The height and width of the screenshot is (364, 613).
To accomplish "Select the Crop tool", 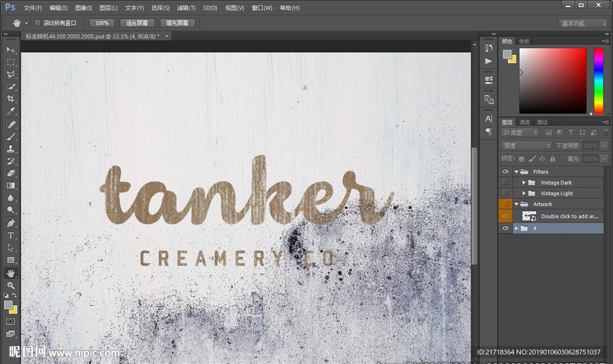I will 11,99.
